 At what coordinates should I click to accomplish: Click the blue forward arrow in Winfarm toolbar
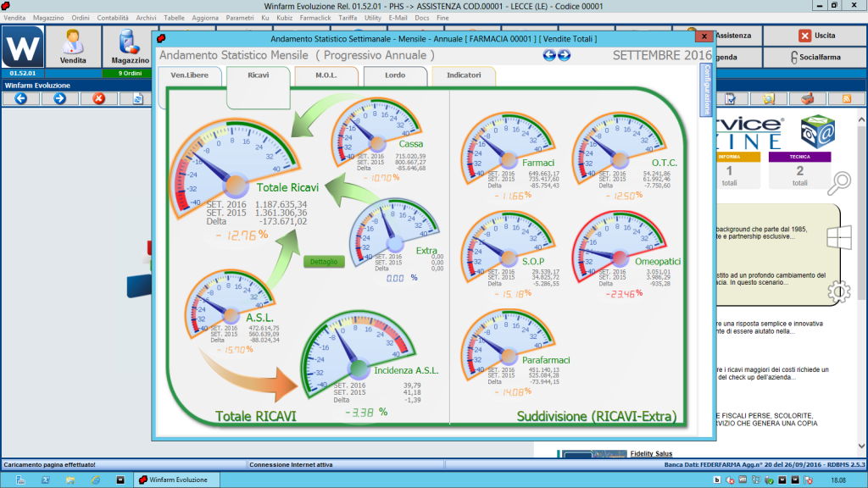coord(60,98)
